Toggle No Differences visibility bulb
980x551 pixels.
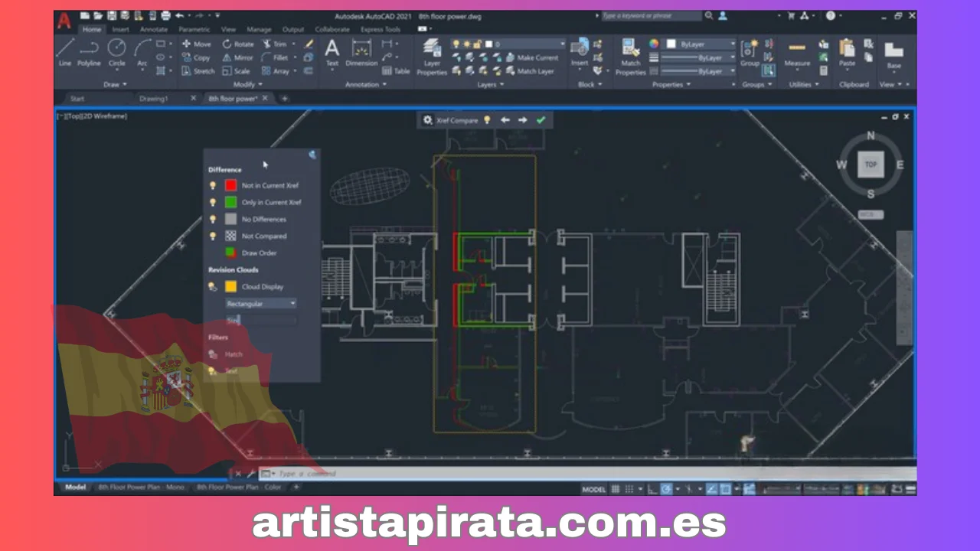click(213, 219)
